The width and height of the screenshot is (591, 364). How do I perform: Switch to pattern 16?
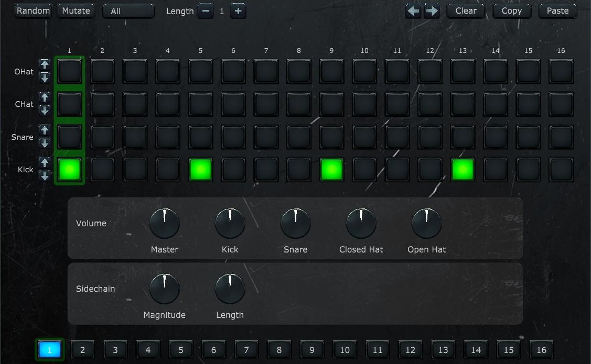point(541,349)
